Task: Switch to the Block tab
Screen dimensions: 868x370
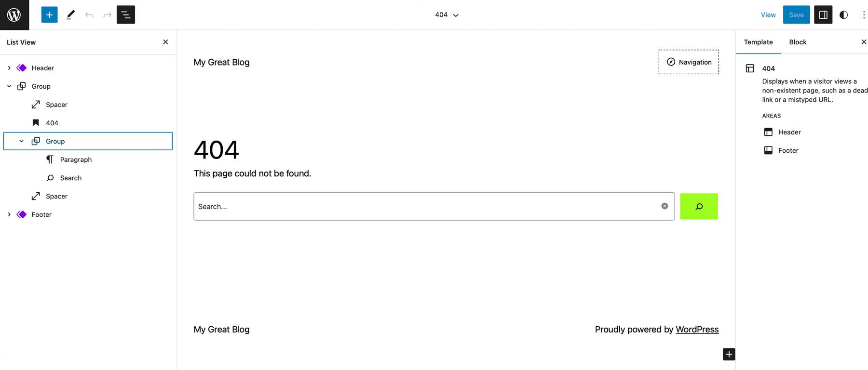Action: tap(797, 42)
